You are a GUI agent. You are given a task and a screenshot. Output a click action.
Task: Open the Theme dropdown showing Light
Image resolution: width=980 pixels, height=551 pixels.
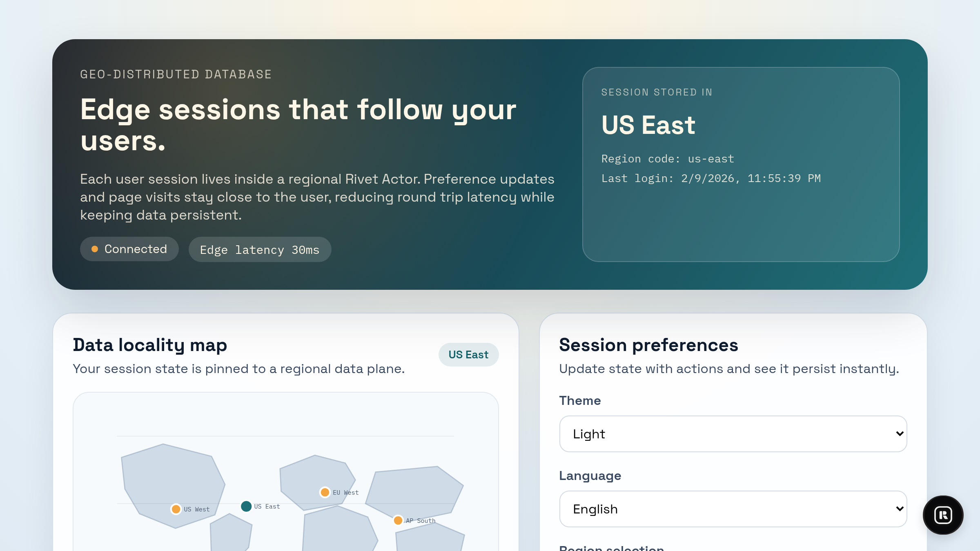733,434
